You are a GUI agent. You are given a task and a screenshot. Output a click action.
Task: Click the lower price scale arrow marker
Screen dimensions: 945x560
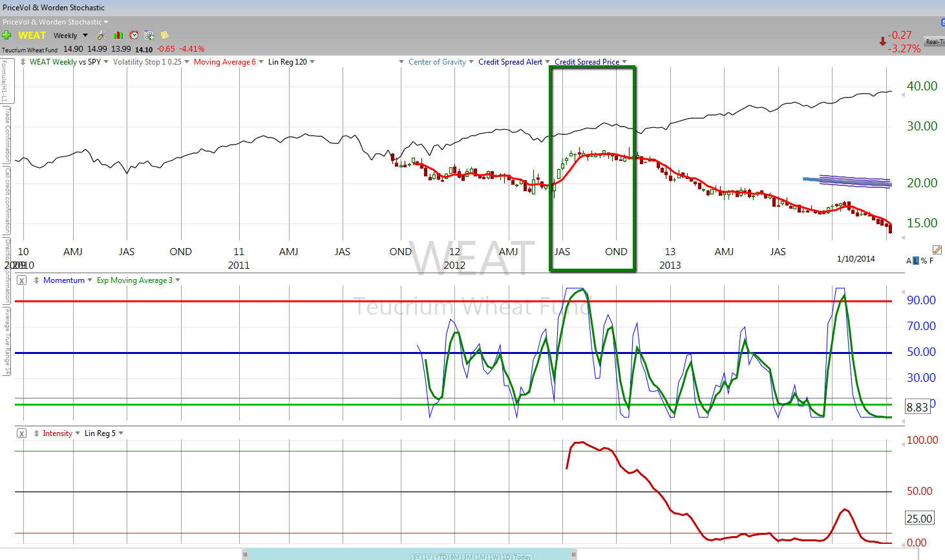click(x=904, y=238)
